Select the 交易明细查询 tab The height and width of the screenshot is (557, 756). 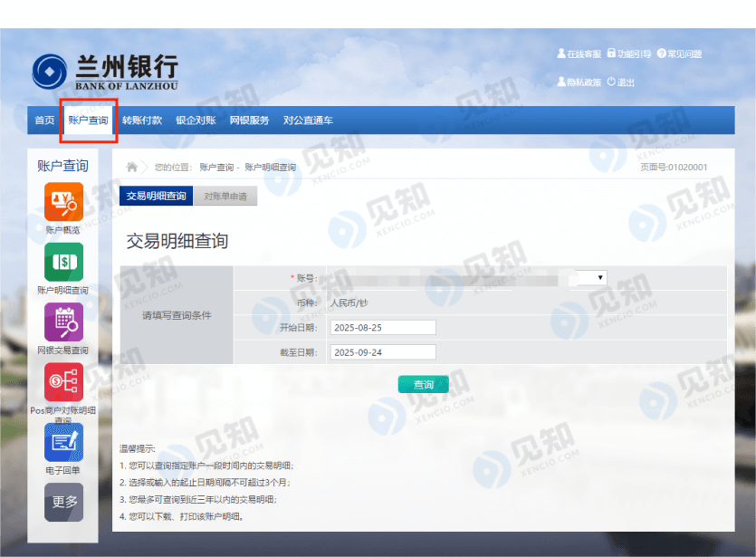point(156,196)
